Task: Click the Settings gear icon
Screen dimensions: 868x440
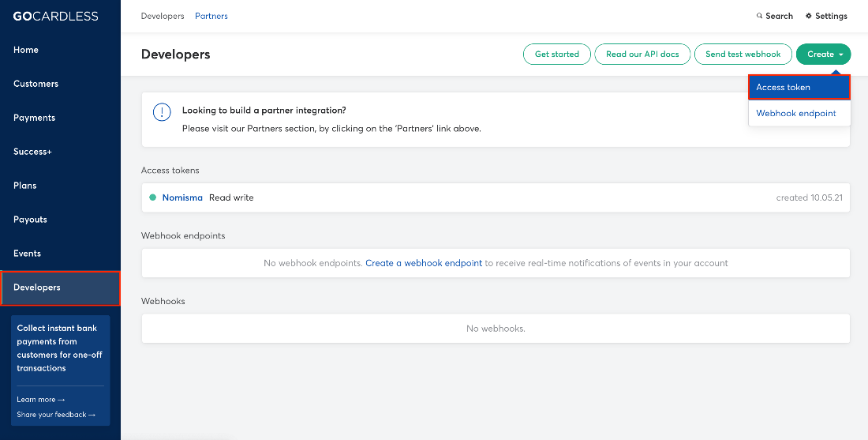Action: pos(809,16)
